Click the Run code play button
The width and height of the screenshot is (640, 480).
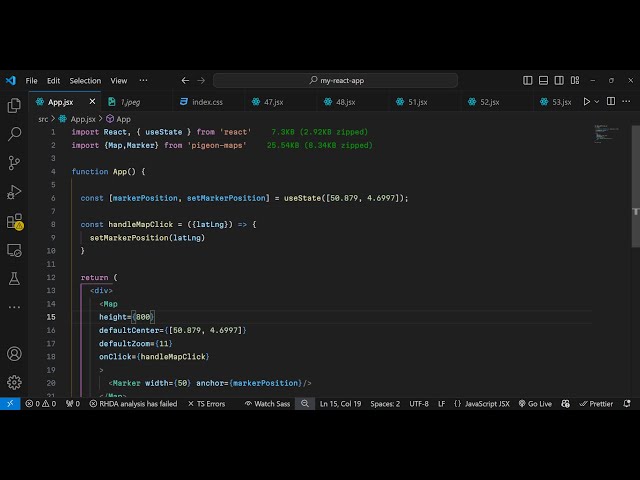(587, 102)
